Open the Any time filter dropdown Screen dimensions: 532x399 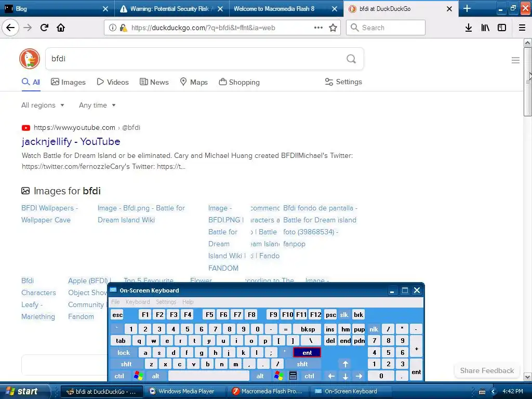tap(97, 105)
